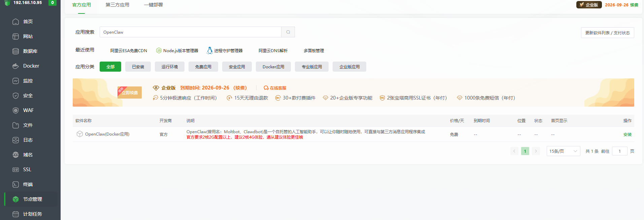Open Node.js版本管理器 from recent apps
644x220 pixels.
point(177,50)
